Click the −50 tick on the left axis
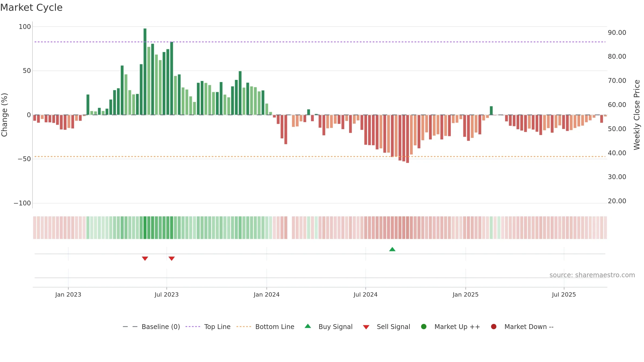The width and height of the screenshot is (644, 362). 24,159
